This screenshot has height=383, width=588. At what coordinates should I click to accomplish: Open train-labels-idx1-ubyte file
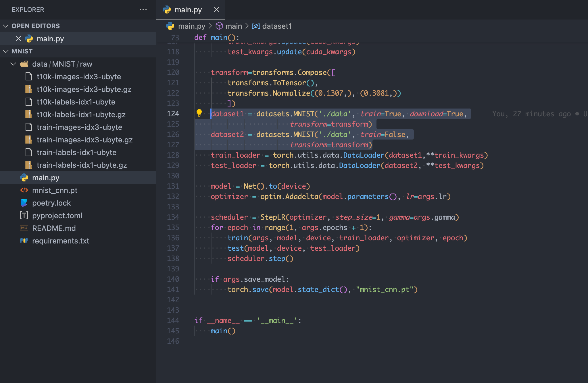pyautogui.click(x=76, y=152)
